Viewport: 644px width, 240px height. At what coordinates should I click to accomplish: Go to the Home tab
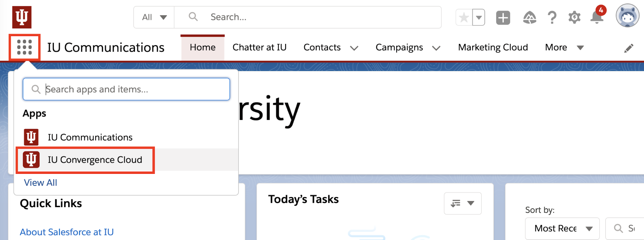click(203, 47)
